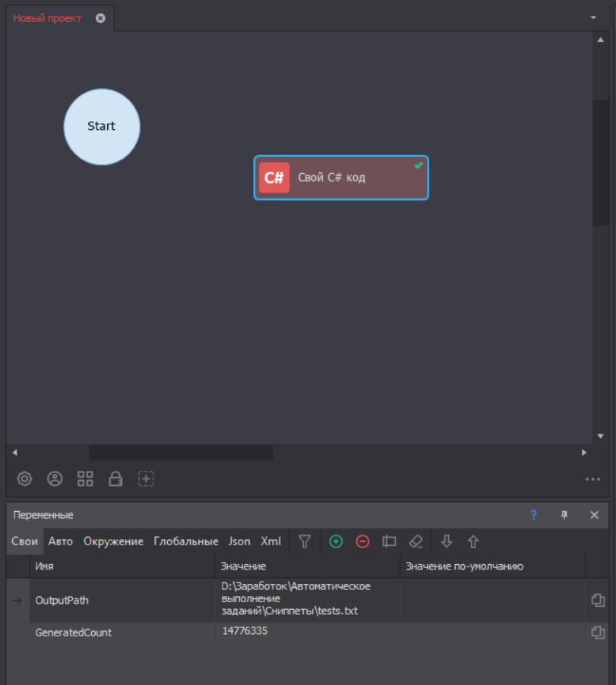Click the OutputPath row selector arrow
The height and width of the screenshot is (685, 616).
[17, 601]
